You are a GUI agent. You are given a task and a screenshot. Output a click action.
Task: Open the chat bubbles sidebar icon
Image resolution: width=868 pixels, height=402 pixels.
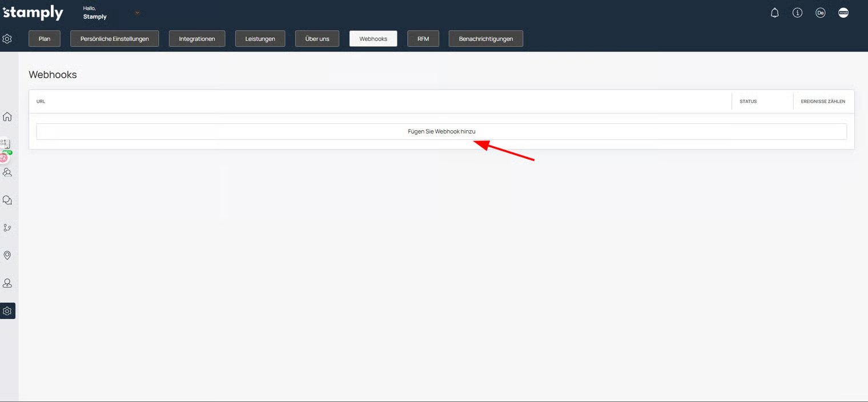point(7,200)
